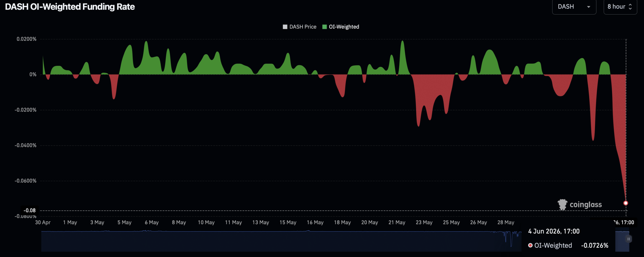Click the 13 May x-axis label

point(261,222)
